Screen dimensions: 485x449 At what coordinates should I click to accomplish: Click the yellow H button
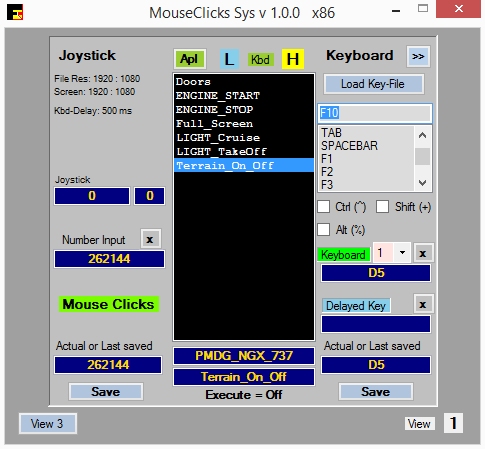point(293,59)
